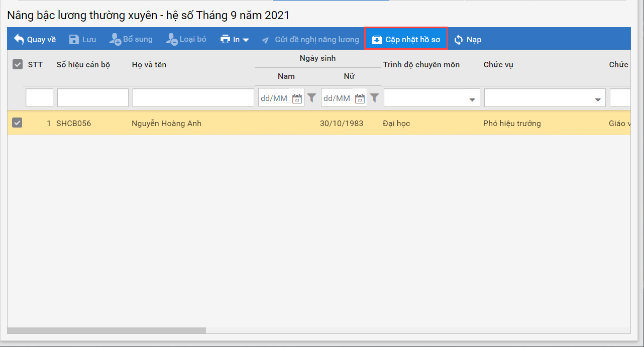644x347 pixels.
Task: Toggle the select-all checkbox in header
Action: [18, 64]
